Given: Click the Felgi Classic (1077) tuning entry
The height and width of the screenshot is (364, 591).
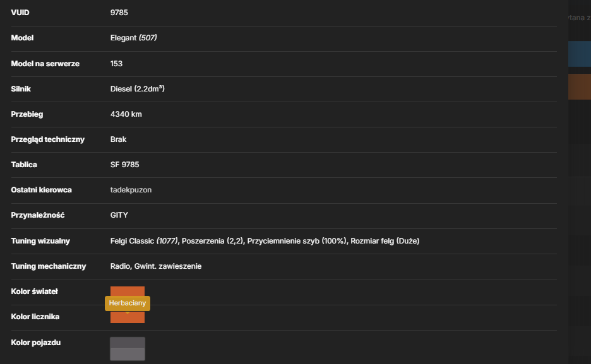Looking at the screenshot, I should click(x=144, y=241).
